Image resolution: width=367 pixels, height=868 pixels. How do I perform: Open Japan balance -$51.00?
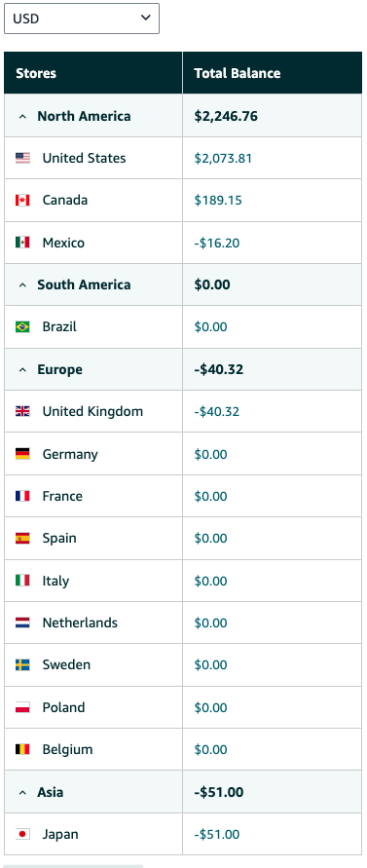[217, 834]
